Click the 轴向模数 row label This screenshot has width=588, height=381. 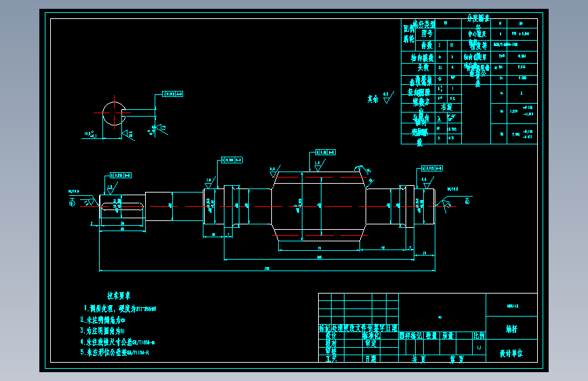(422, 58)
